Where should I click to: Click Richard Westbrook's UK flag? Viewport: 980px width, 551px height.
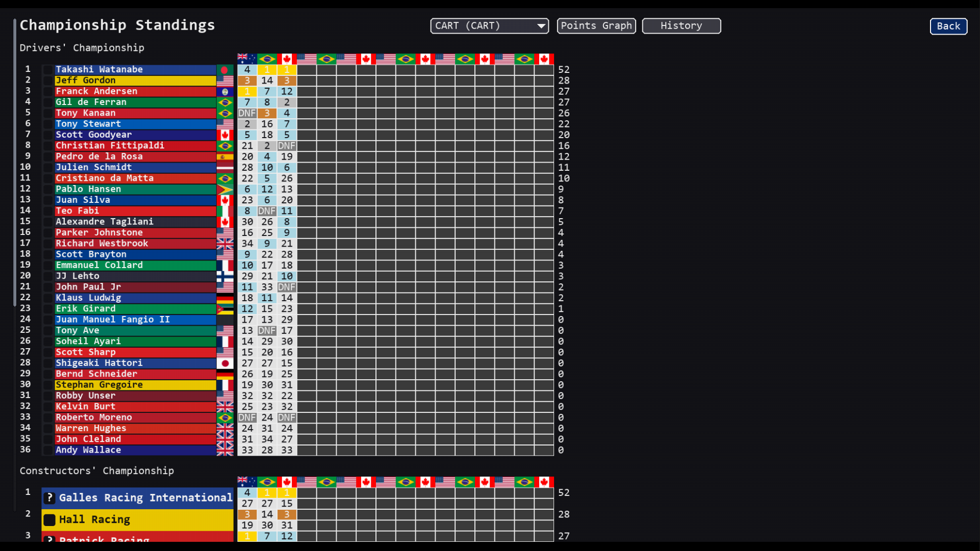click(x=225, y=244)
